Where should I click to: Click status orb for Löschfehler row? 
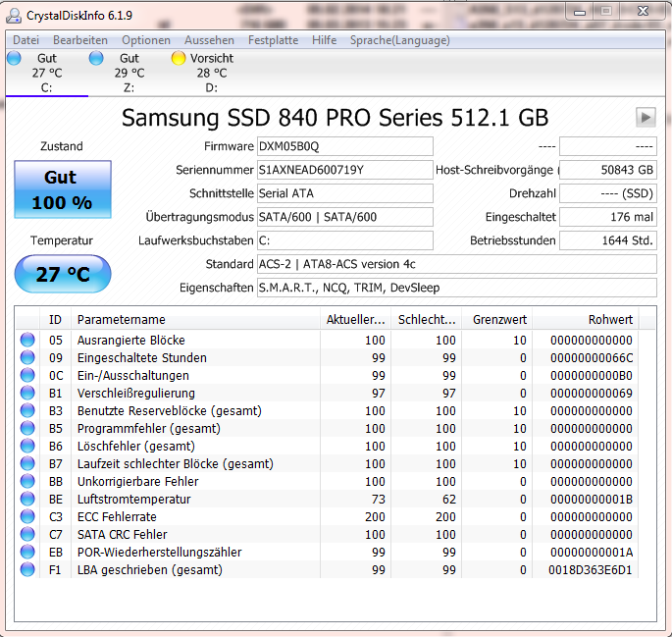coord(27,446)
